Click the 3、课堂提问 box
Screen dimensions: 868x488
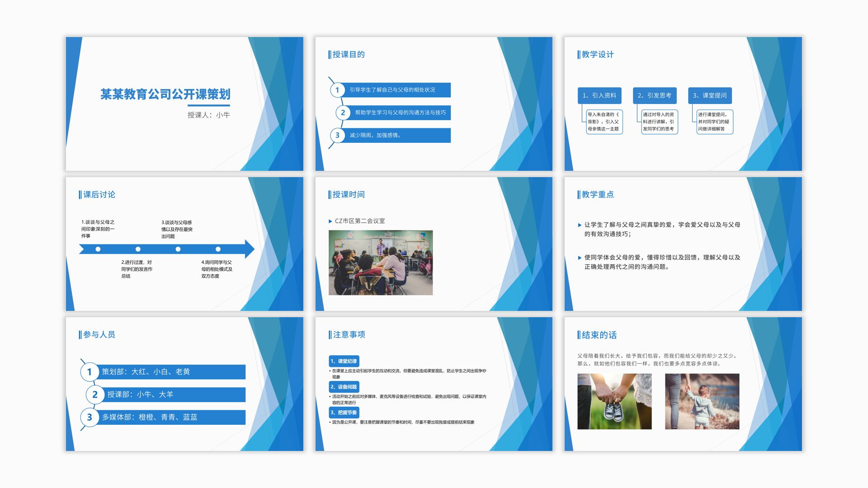pyautogui.click(x=710, y=95)
